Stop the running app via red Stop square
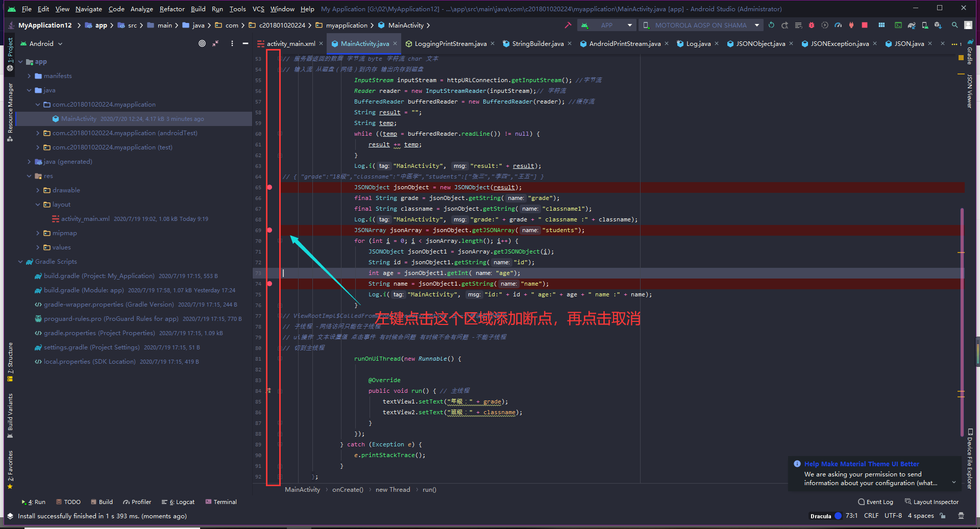Viewport: 980px width, 529px height. click(864, 25)
